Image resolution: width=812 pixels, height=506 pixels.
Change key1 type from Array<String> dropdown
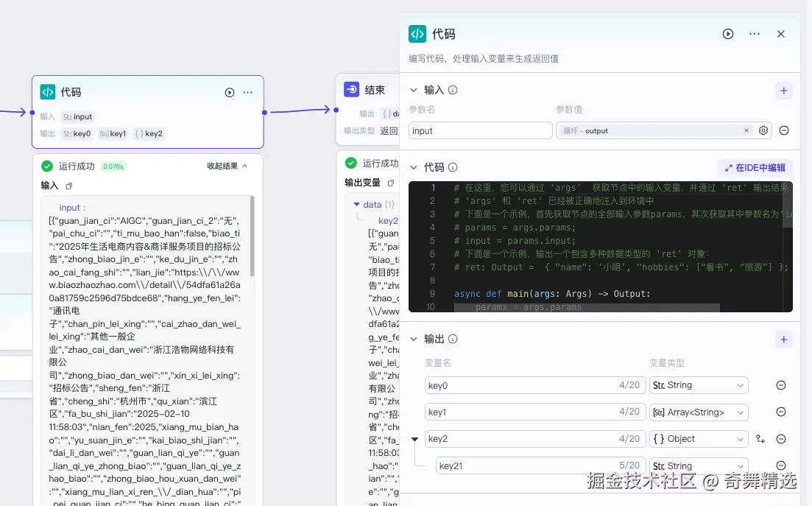[x=699, y=412]
